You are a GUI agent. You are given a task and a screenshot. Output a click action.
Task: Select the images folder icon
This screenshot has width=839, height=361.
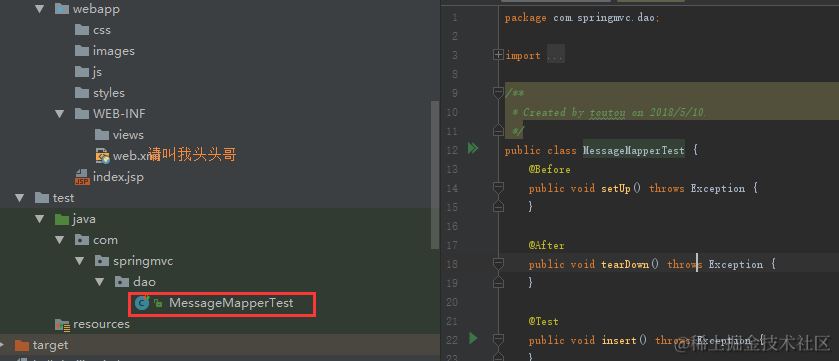click(82, 51)
